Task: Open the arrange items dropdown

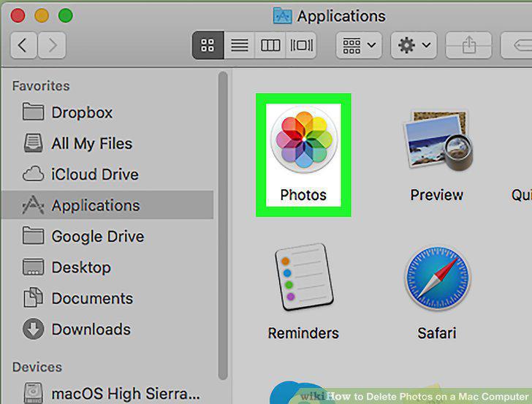Action: tap(359, 45)
